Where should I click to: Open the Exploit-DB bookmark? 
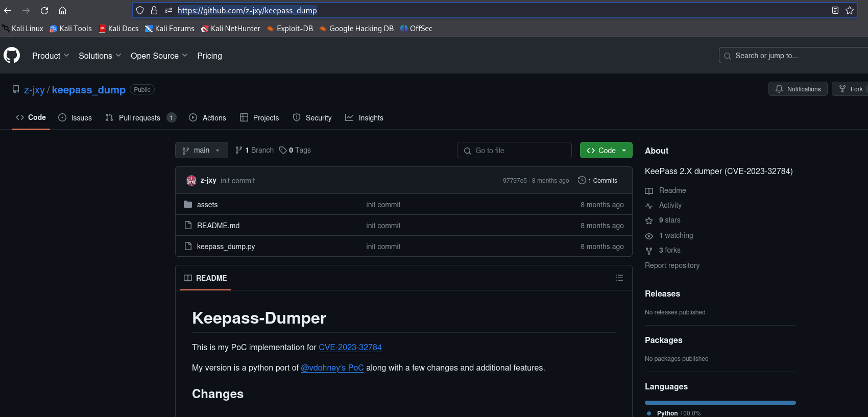pyautogui.click(x=290, y=29)
